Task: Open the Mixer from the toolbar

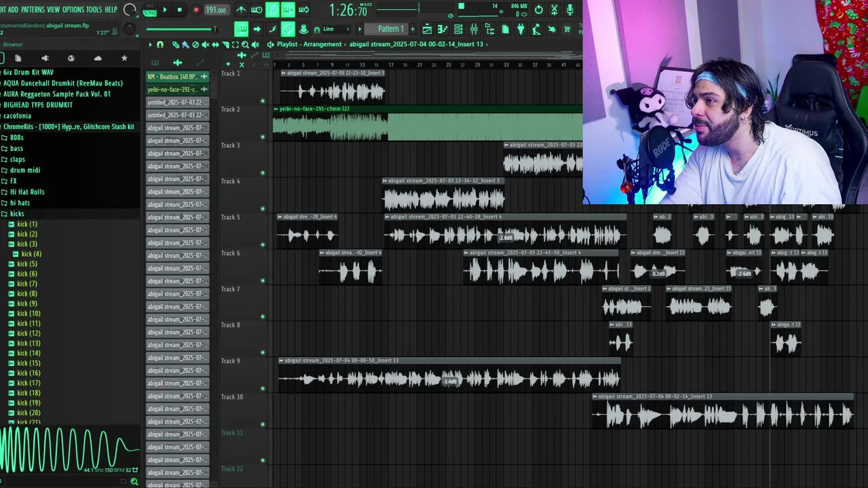Action: pos(473,28)
